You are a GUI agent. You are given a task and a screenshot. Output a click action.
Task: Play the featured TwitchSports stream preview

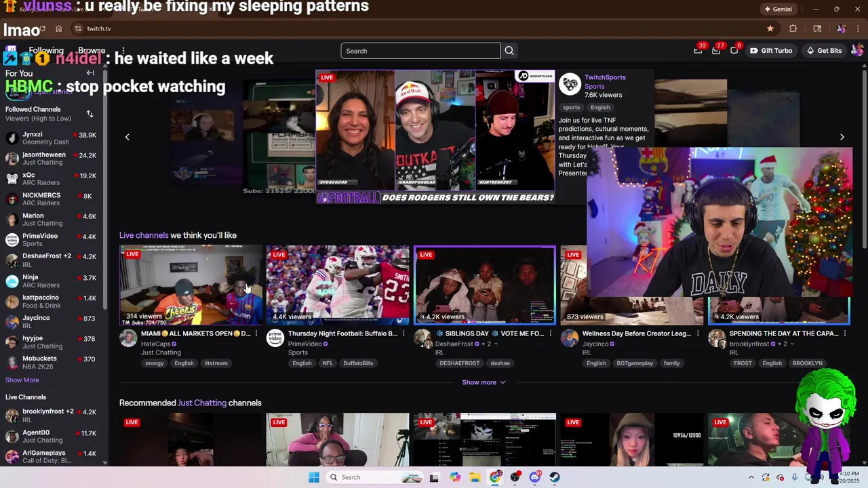pos(435,136)
